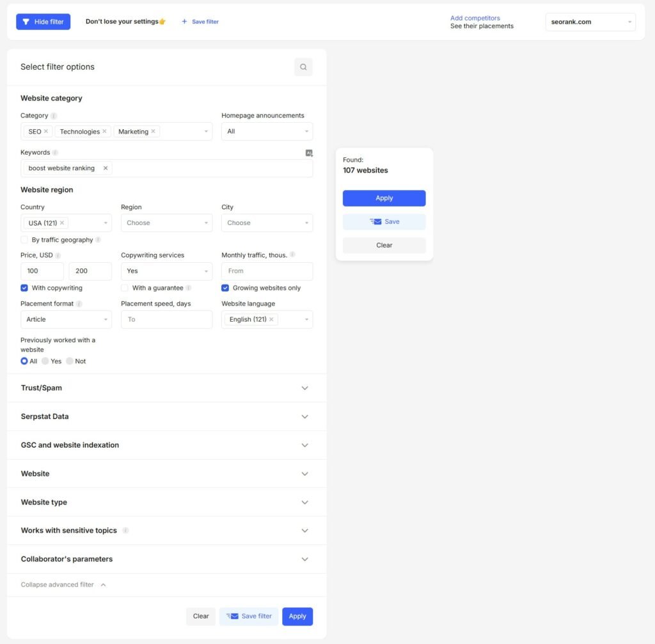Enable By traffic geography checkbox
This screenshot has height=644, width=655.
coord(24,240)
